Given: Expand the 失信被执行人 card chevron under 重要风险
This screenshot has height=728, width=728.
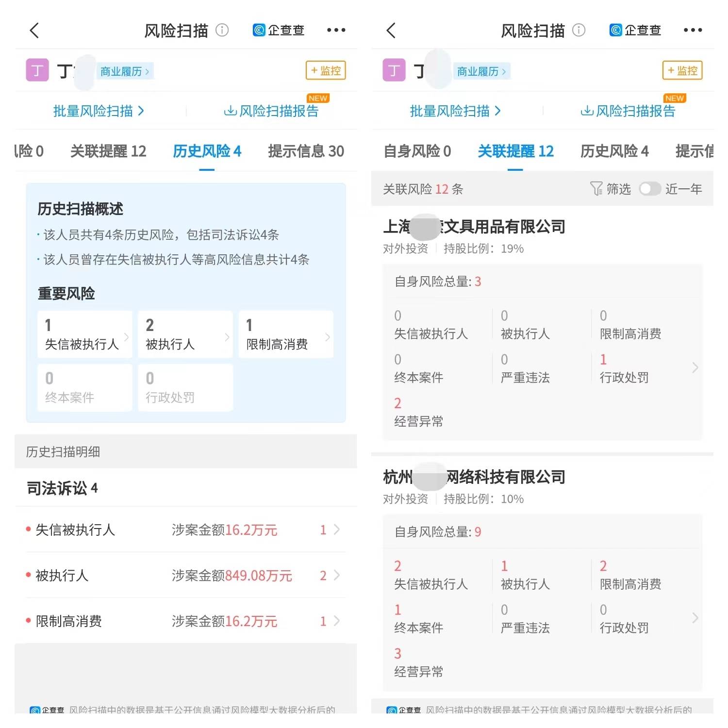Looking at the screenshot, I should pos(127,337).
